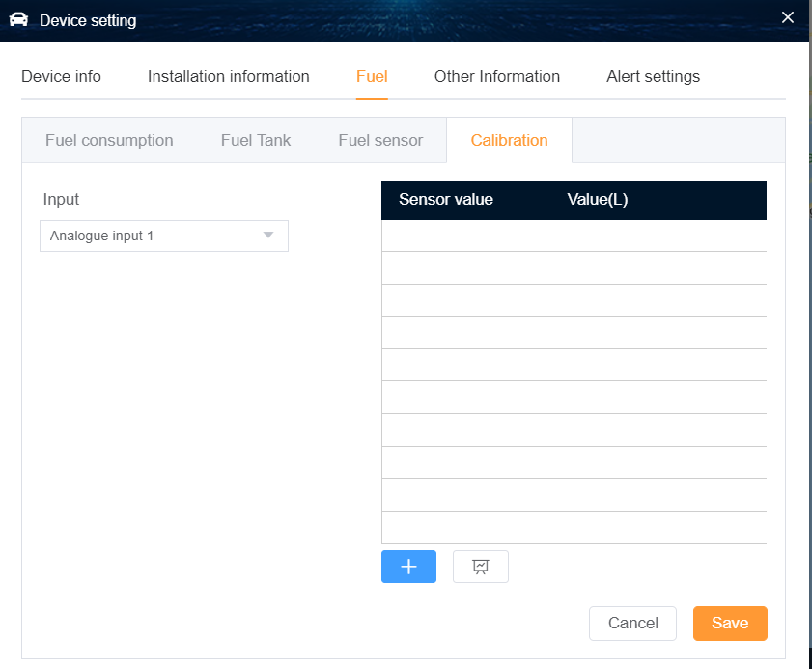Switch to the Device info tab
Image resolution: width=812 pixels, height=669 pixels.
pyautogui.click(x=61, y=76)
